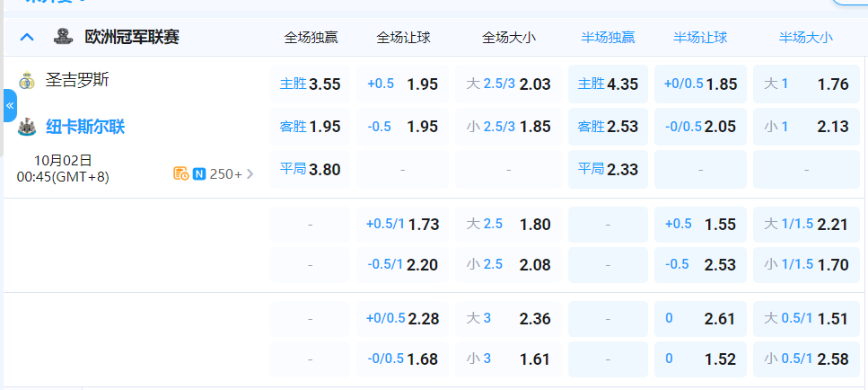Select the 半场大小 column header
Image resolution: width=868 pixels, height=390 pixels.
(x=805, y=38)
